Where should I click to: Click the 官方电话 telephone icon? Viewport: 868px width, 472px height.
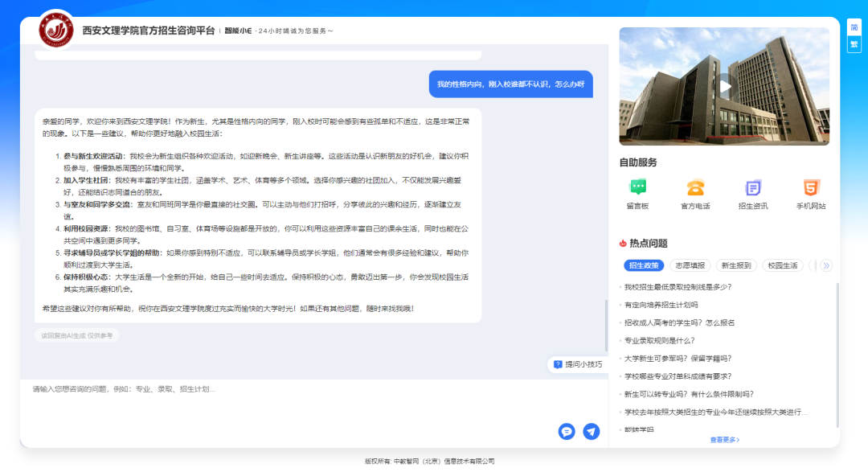click(695, 188)
